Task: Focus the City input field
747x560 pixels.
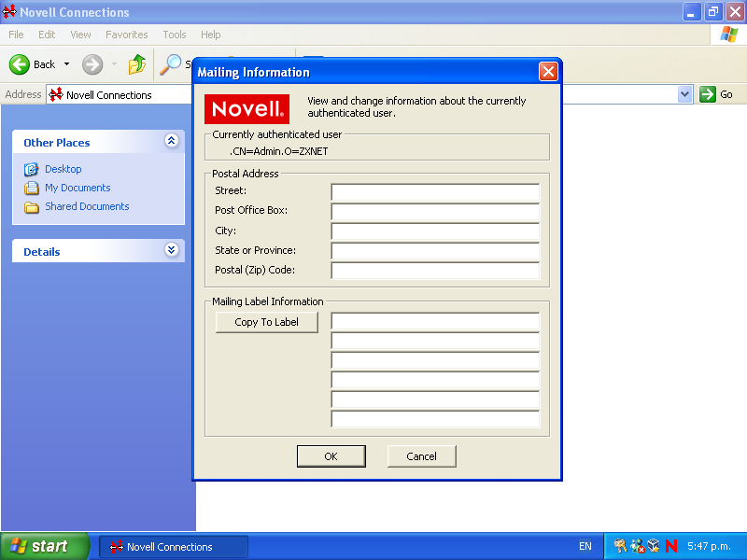Action: point(435,231)
